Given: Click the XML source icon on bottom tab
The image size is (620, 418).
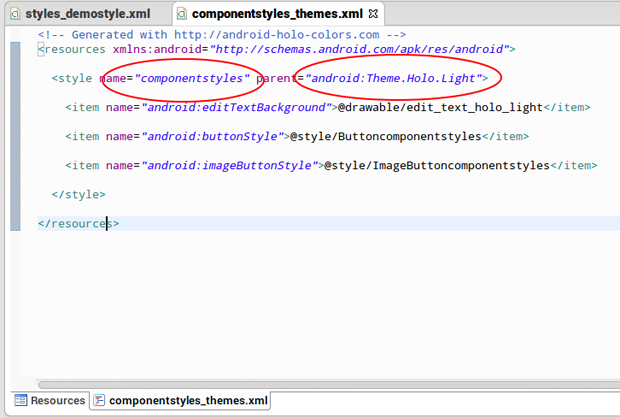Looking at the screenshot, I should click(x=99, y=401).
